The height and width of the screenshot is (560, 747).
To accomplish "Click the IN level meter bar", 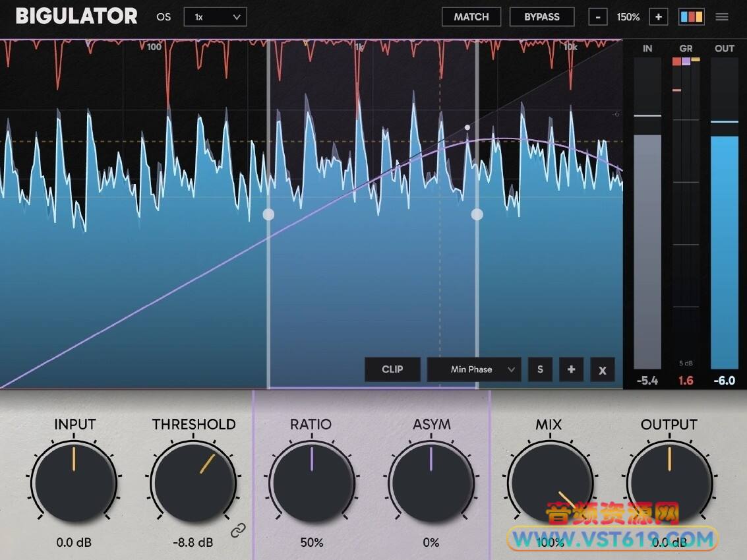I will [647, 214].
